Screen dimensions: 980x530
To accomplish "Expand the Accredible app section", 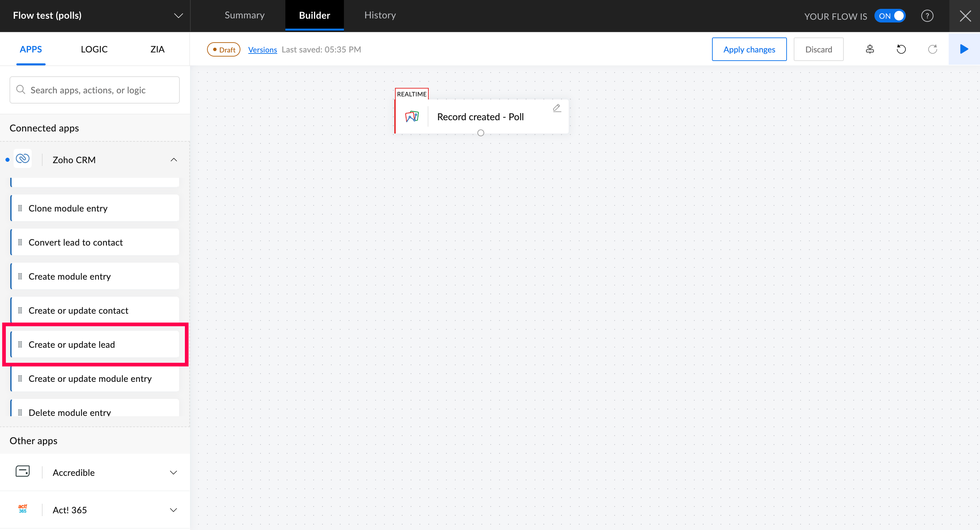I will pos(173,472).
